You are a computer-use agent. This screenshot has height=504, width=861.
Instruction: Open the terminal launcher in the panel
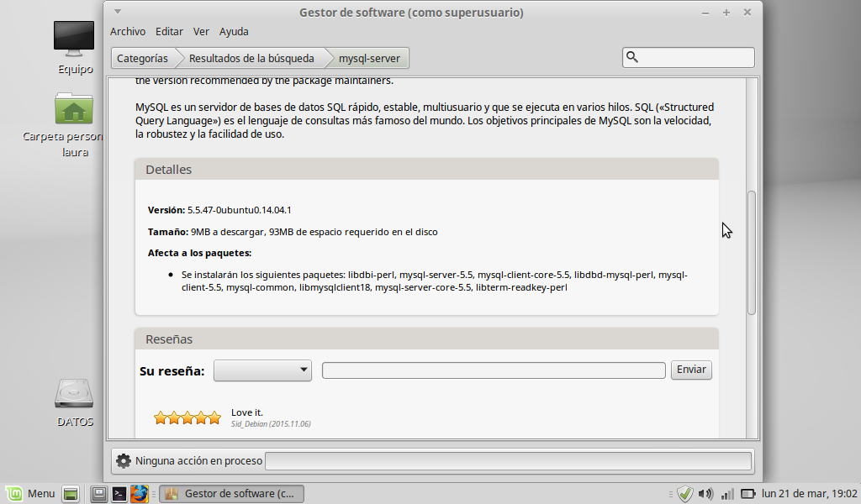pos(119,494)
